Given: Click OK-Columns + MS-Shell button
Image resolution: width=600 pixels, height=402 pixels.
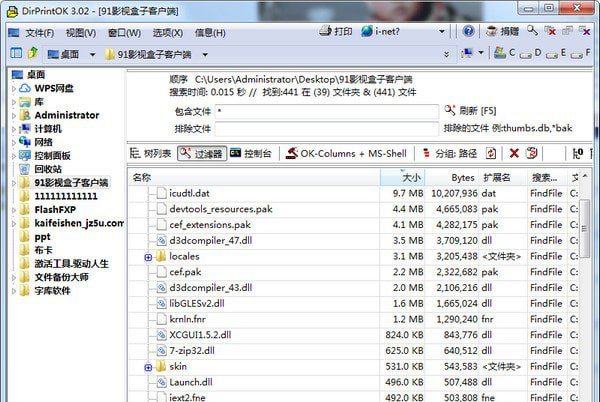Looking at the screenshot, I should pyautogui.click(x=346, y=153).
